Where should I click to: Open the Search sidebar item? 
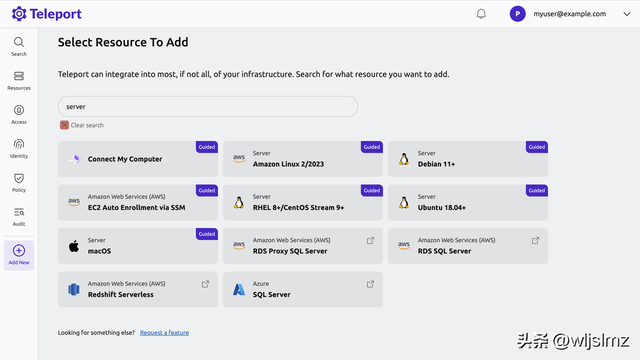click(19, 47)
